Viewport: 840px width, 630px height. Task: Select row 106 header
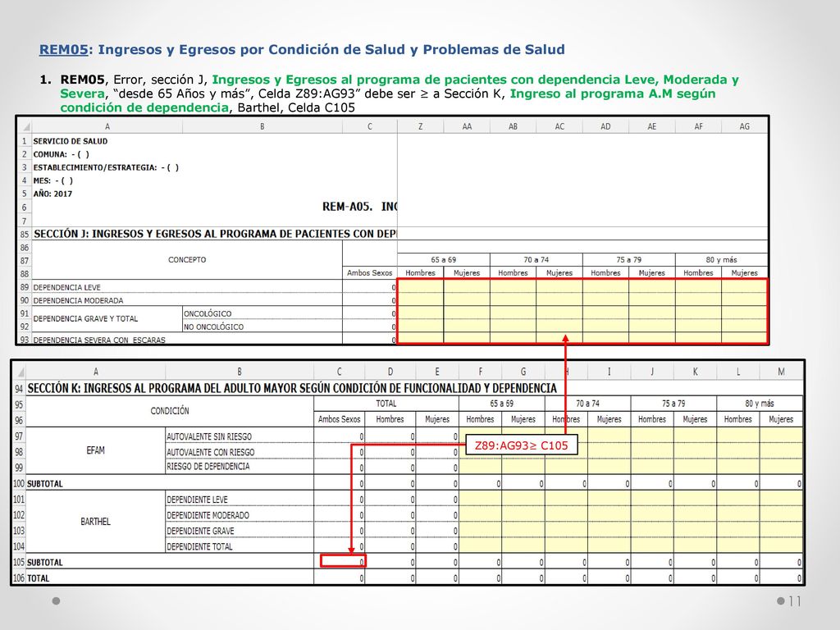pos(19,578)
